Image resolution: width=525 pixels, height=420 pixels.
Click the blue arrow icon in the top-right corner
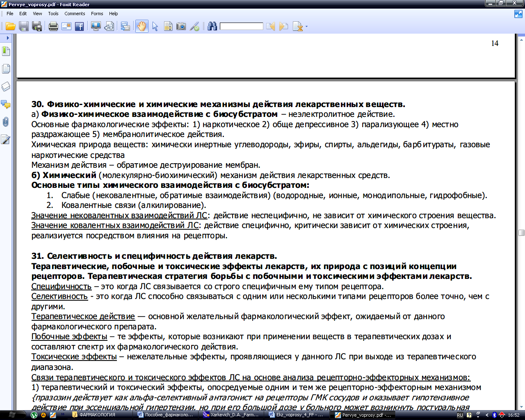tap(518, 14)
